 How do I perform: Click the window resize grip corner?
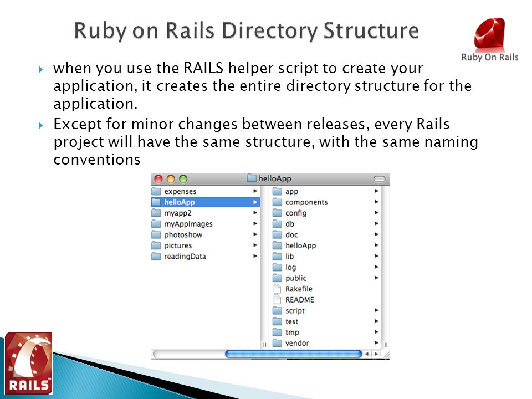point(386,355)
